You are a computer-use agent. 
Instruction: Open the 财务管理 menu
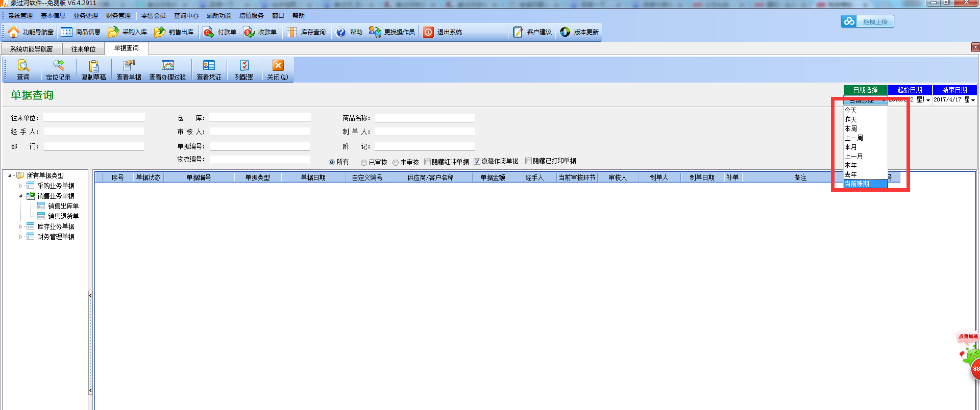118,16
